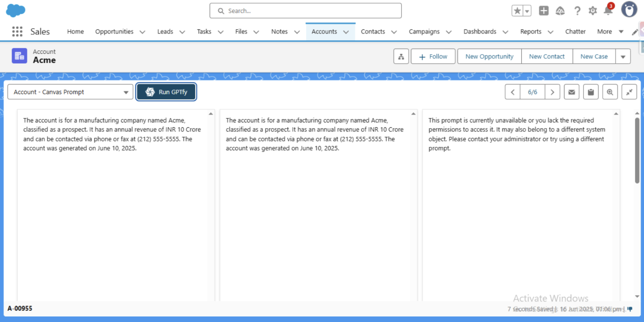Switch to the Contacts tab
Image resolution: width=644 pixels, height=322 pixels.
(372, 32)
